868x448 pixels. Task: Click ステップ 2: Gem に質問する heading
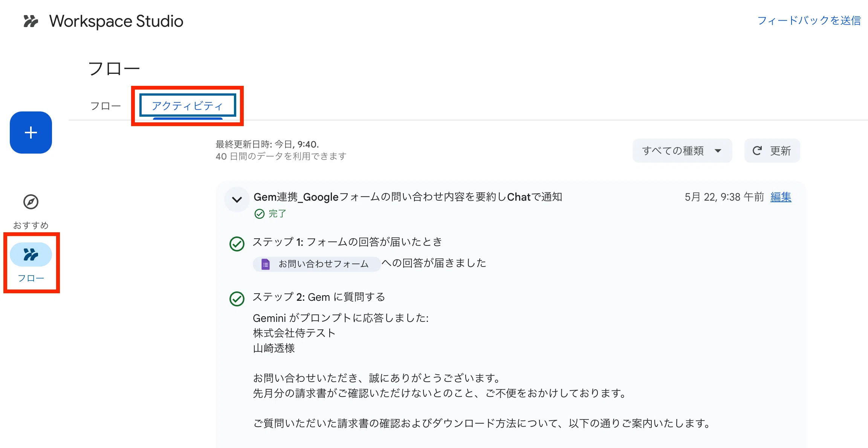[319, 297]
